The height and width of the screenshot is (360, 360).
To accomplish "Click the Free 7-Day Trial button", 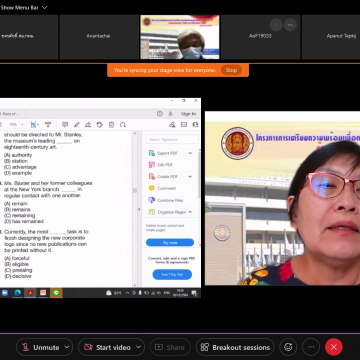I will pyautogui.click(x=172, y=274).
